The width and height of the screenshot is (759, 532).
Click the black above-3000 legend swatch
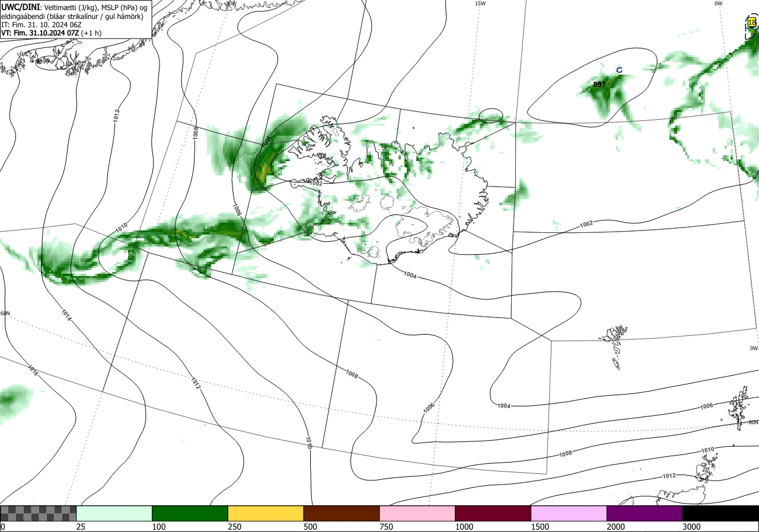[x=720, y=513]
